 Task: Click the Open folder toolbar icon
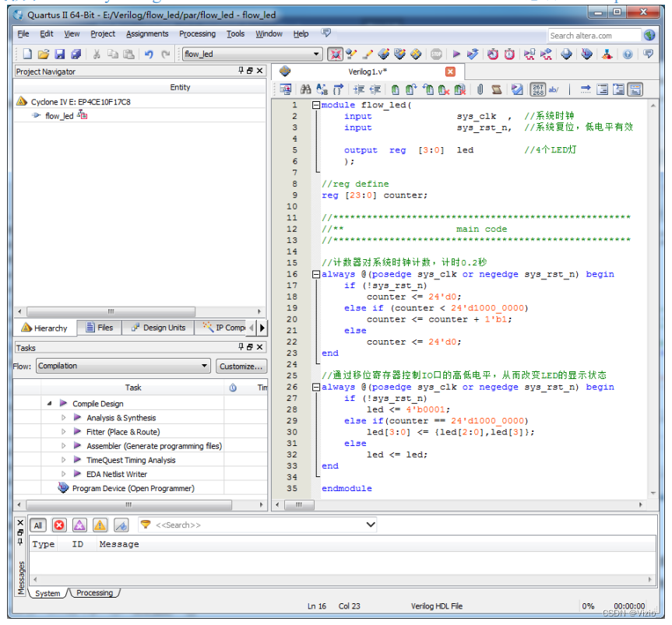[44, 54]
